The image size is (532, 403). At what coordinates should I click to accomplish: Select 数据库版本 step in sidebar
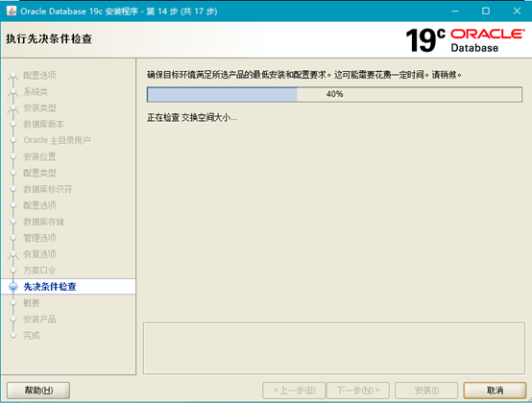pyautogui.click(x=44, y=124)
